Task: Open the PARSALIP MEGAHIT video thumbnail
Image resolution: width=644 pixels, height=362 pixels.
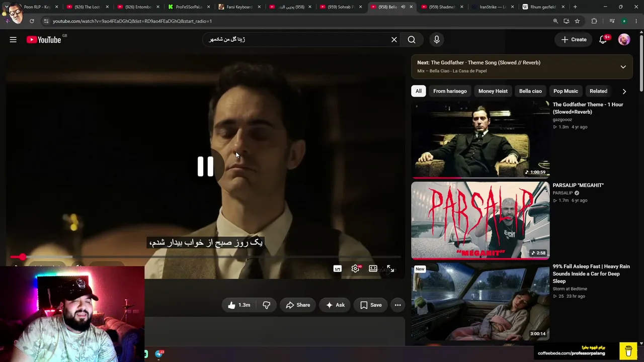Action: click(480, 220)
